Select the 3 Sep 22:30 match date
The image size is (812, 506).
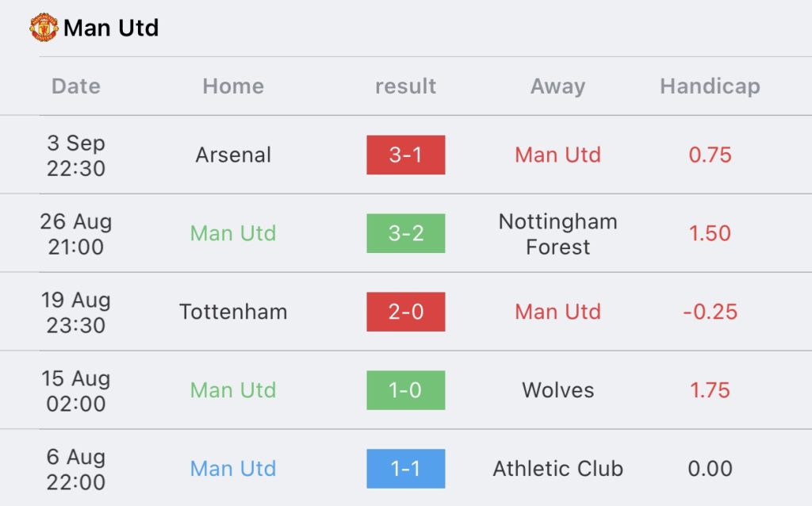[76, 155]
